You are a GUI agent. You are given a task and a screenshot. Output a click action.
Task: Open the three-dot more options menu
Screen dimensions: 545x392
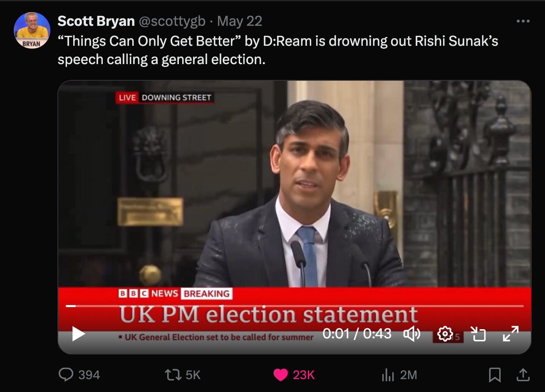(523, 21)
